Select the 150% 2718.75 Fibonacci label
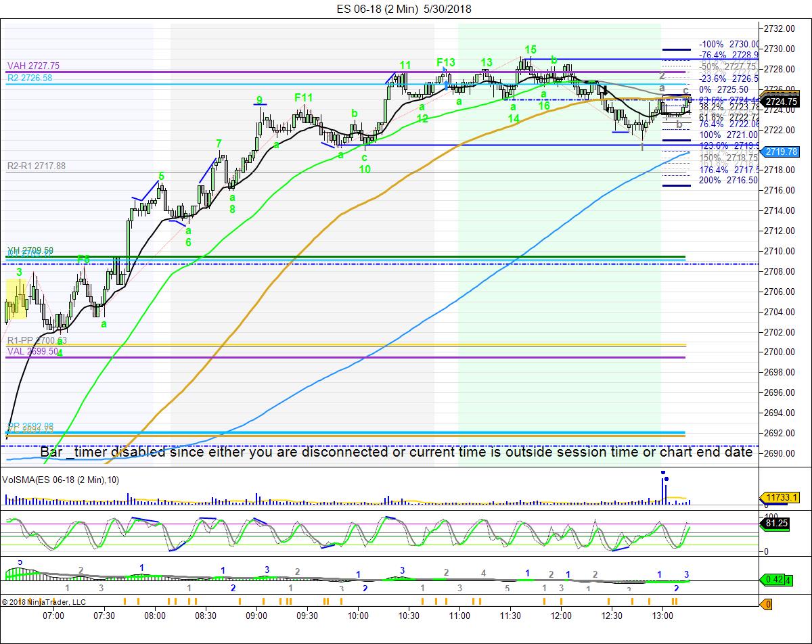 click(728, 158)
